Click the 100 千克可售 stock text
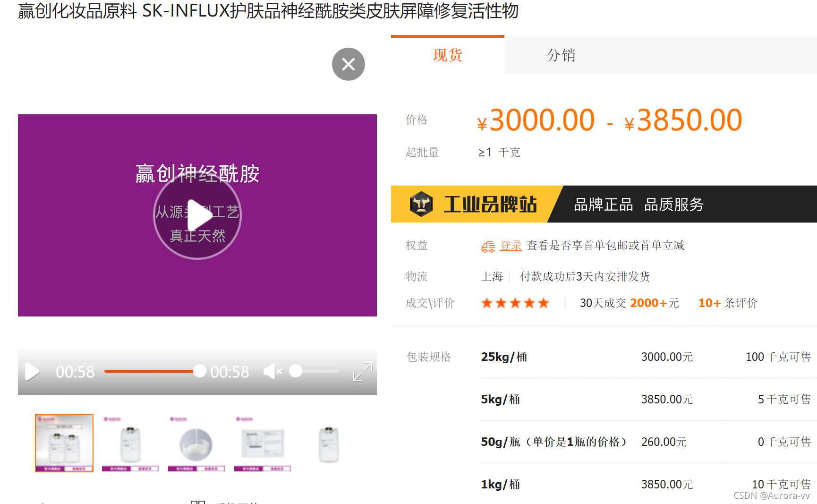The image size is (817, 504). click(x=778, y=357)
